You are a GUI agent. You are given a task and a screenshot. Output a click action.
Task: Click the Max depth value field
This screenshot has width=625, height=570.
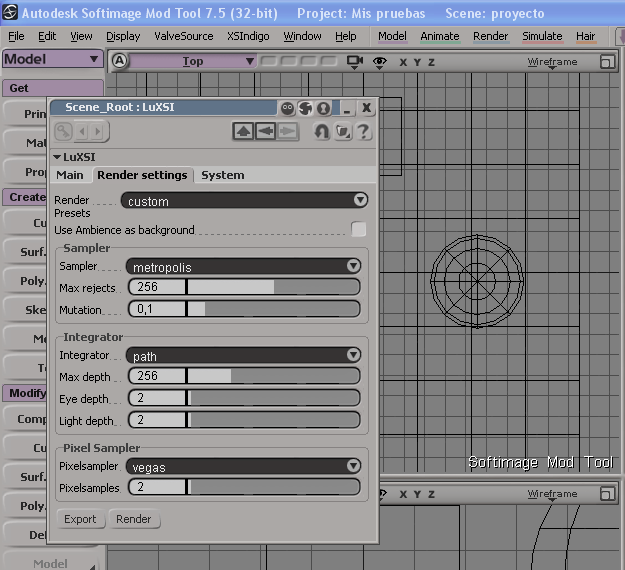click(x=158, y=376)
